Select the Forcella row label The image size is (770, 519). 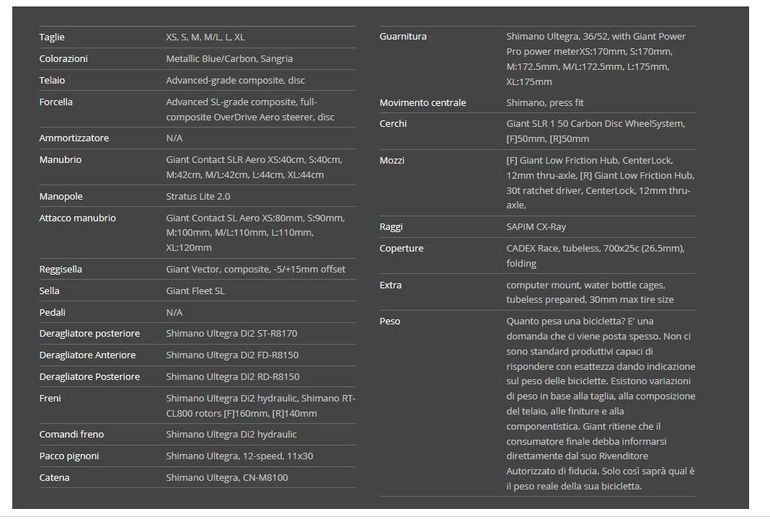[x=56, y=102]
